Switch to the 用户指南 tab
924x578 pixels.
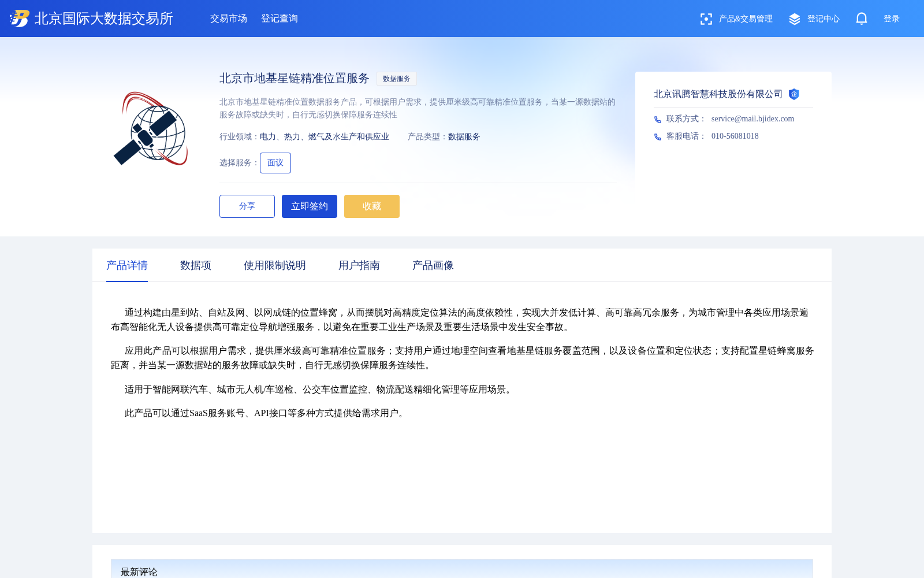point(359,265)
